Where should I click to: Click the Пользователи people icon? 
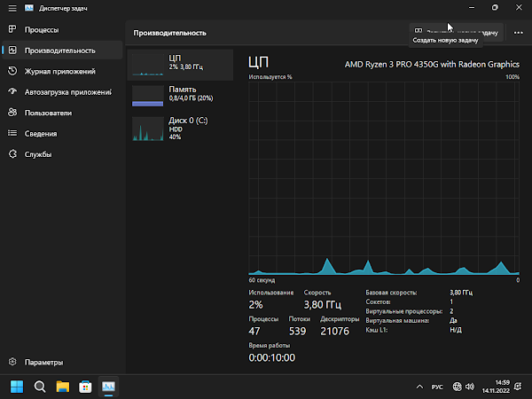pos(12,113)
